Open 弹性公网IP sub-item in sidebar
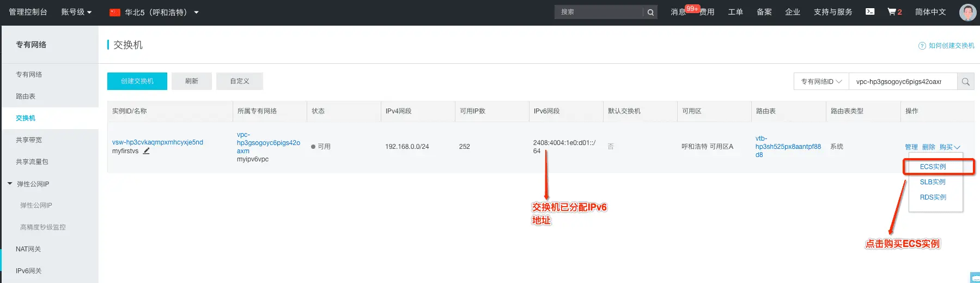980x283 pixels. tap(36, 206)
